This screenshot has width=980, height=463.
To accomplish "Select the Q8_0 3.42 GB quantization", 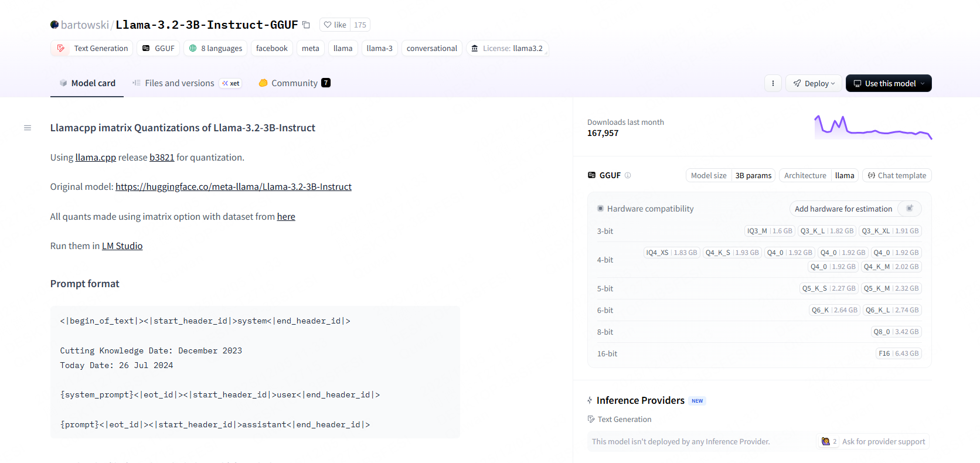I will point(896,332).
